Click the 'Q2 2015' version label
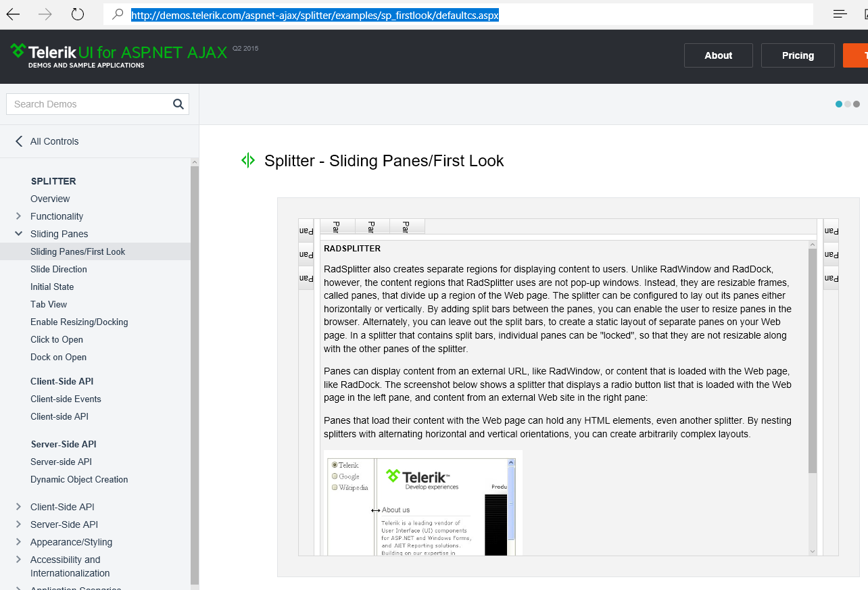Screen dimensions: 868x590 [245, 49]
